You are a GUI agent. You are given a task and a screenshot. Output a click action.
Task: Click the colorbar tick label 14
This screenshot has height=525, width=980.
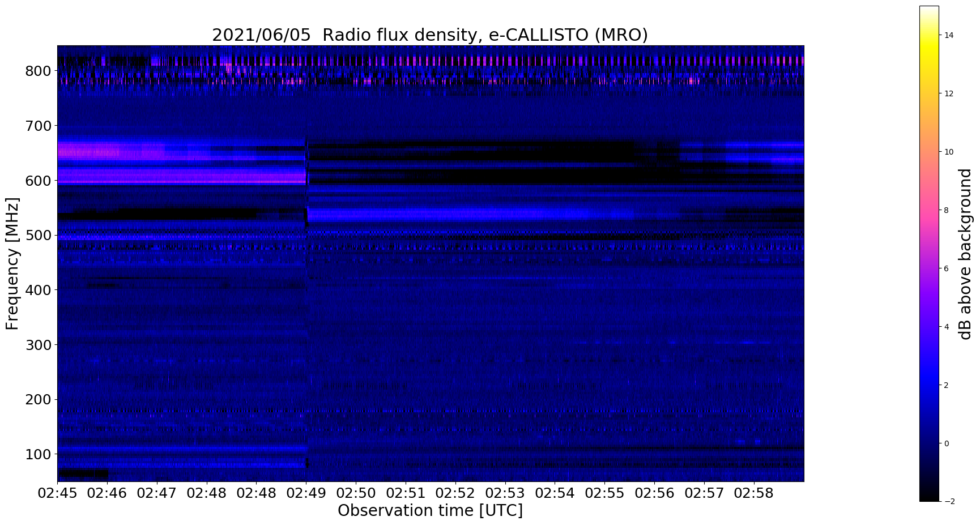click(x=948, y=36)
